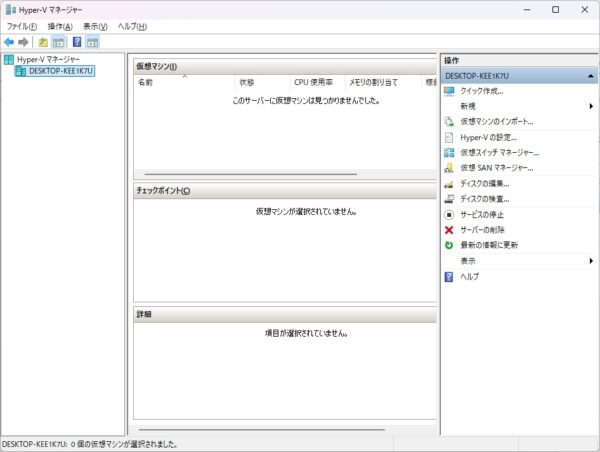The width and height of the screenshot is (600, 452).
Task: Open the ヘルプ(H) menu
Action: coord(132,26)
